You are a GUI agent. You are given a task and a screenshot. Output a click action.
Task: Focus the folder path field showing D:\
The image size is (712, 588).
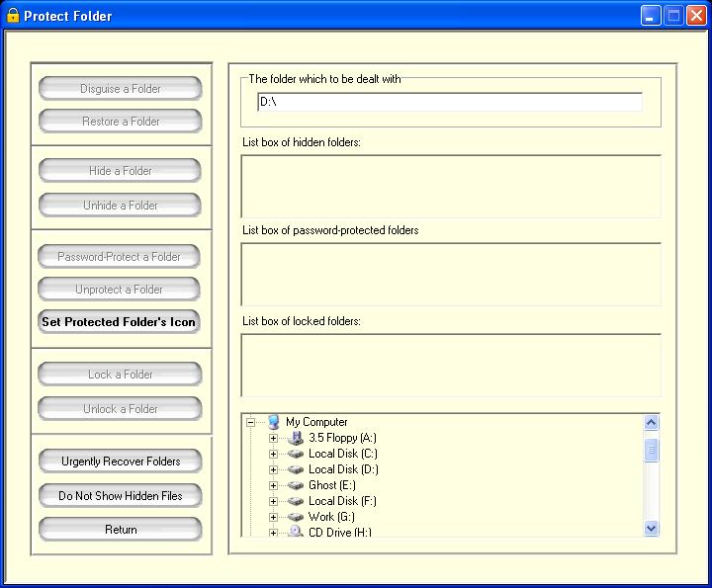(x=450, y=102)
